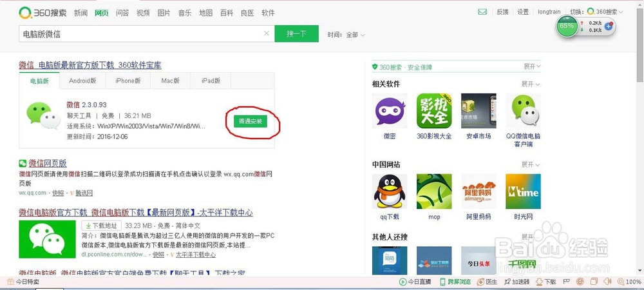Image resolution: width=644 pixels, height=290 pixels.
Task: Open the mop site icon
Action: [434, 191]
